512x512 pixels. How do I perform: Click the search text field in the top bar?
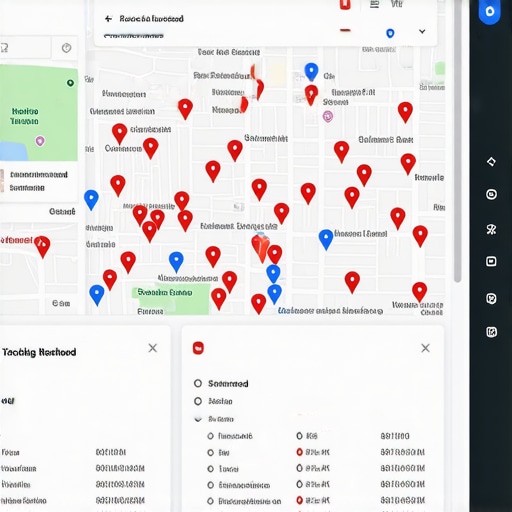152,19
